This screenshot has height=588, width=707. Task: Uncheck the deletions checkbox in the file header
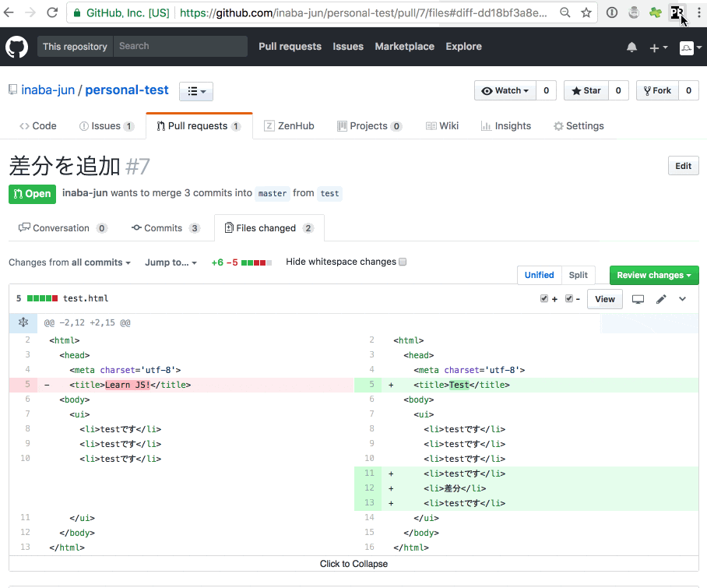pos(569,298)
